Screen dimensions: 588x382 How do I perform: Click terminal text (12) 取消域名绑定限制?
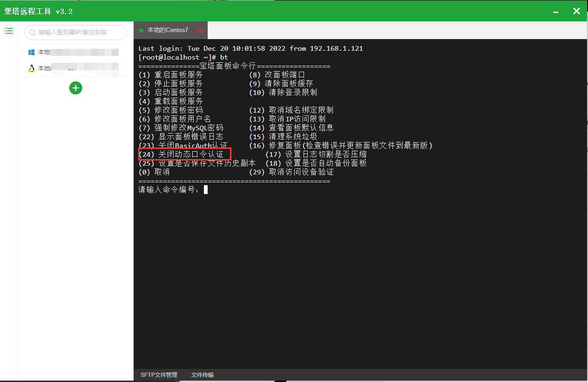click(291, 110)
